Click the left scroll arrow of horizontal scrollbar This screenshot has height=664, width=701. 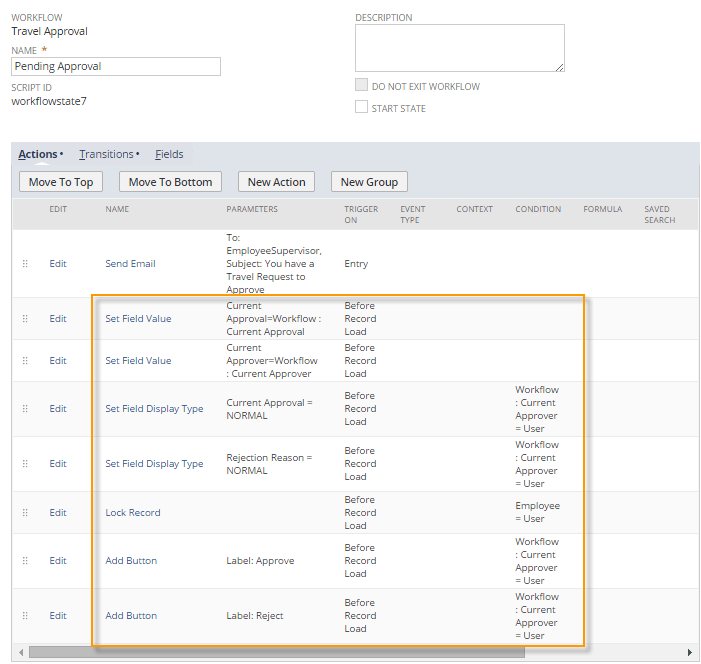point(21,652)
